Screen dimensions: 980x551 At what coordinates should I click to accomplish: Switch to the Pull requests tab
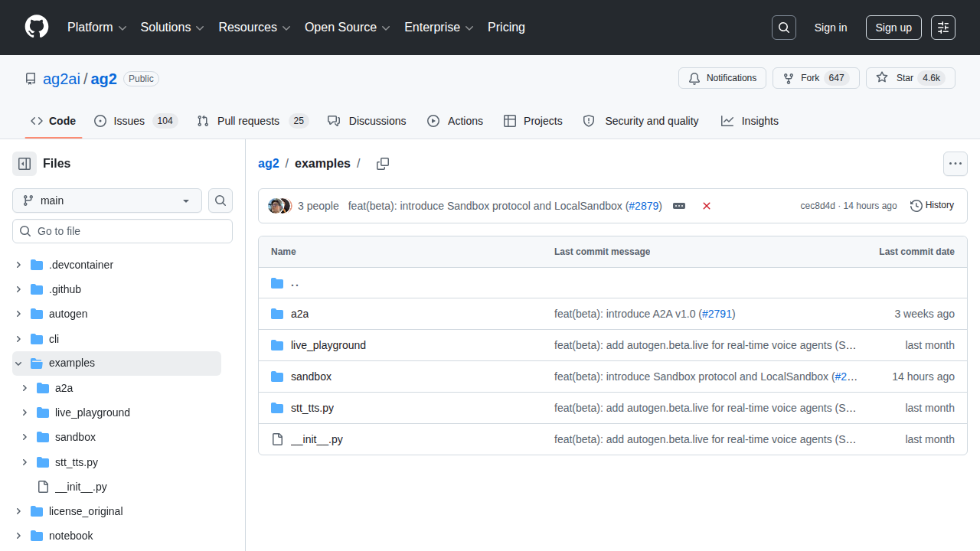point(252,121)
